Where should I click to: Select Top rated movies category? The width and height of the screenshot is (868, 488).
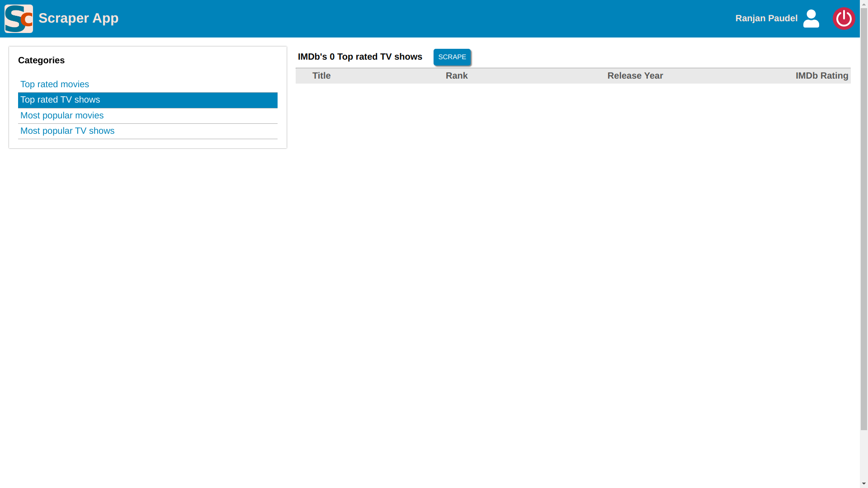tap(55, 84)
